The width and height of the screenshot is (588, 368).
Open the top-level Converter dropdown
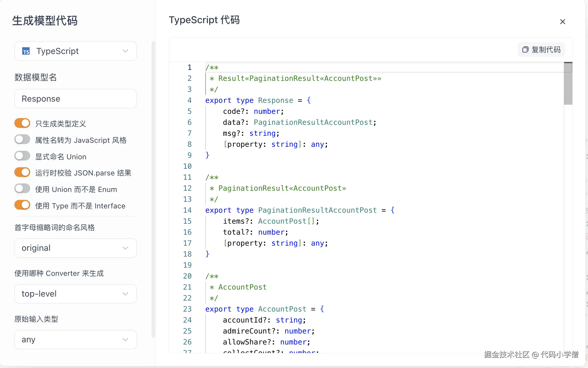(76, 294)
